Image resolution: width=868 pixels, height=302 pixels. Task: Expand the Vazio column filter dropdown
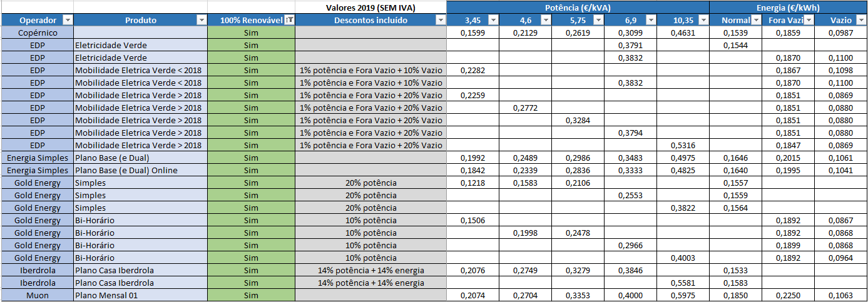(860, 20)
